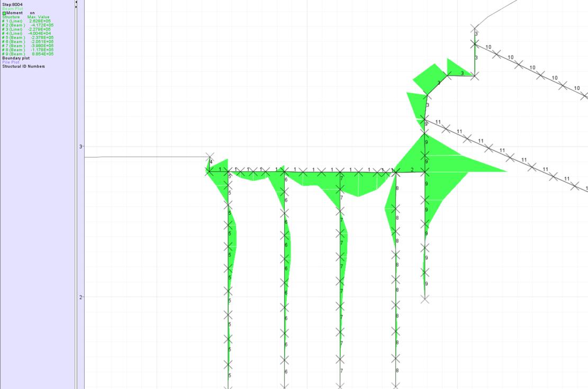Click the Max. Value column header
The width and height of the screenshot is (588, 389).
click(x=38, y=17)
